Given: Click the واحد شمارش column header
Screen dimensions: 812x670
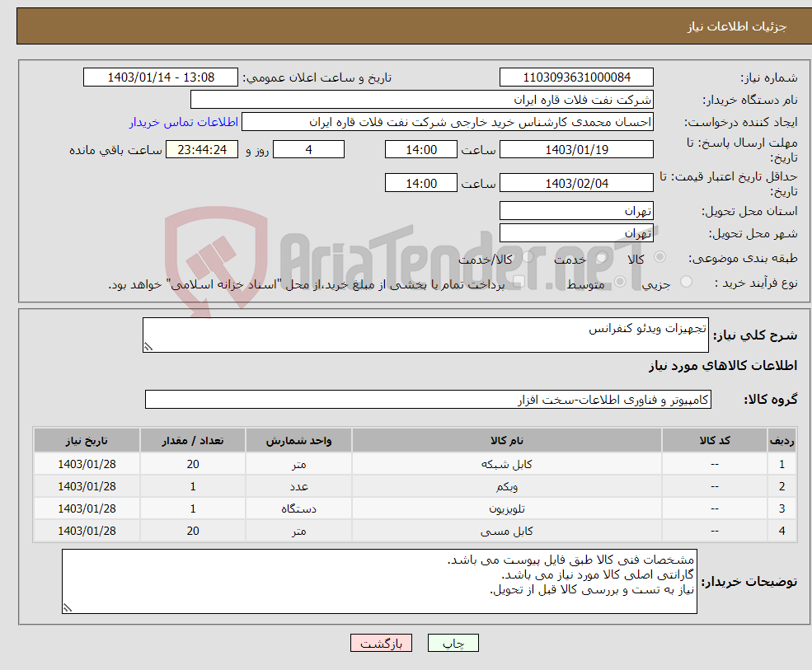Looking at the screenshot, I should [x=298, y=441].
